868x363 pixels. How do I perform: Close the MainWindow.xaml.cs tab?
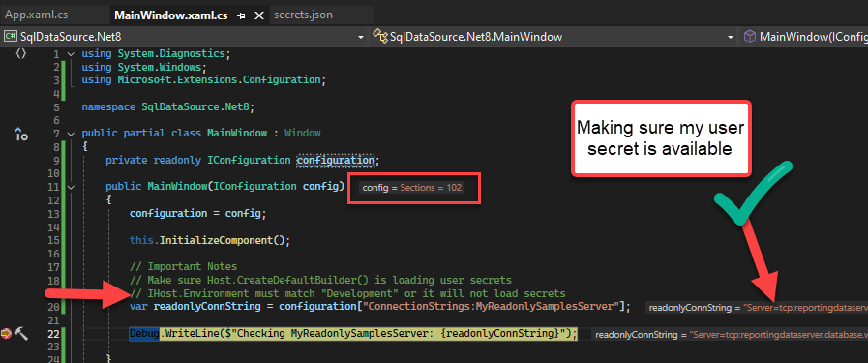258,15
